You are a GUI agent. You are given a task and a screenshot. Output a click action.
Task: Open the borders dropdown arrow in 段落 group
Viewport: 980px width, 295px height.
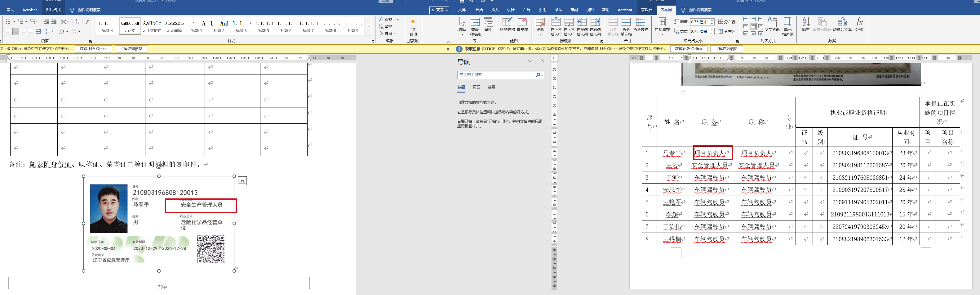pyautogui.click(x=79, y=31)
